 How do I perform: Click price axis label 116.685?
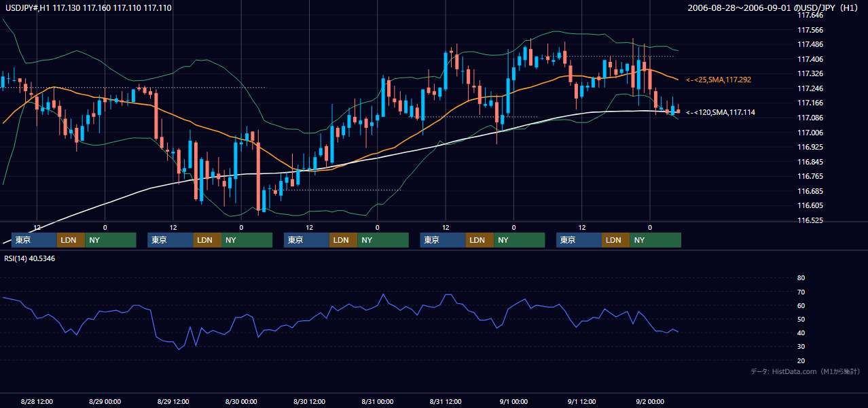(x=810, y=191)
